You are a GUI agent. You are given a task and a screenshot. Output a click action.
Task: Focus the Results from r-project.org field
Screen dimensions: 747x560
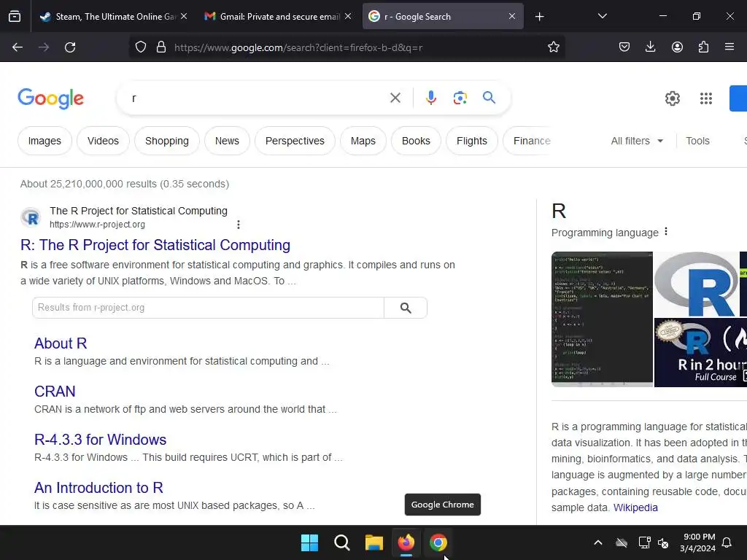(208, 308)
